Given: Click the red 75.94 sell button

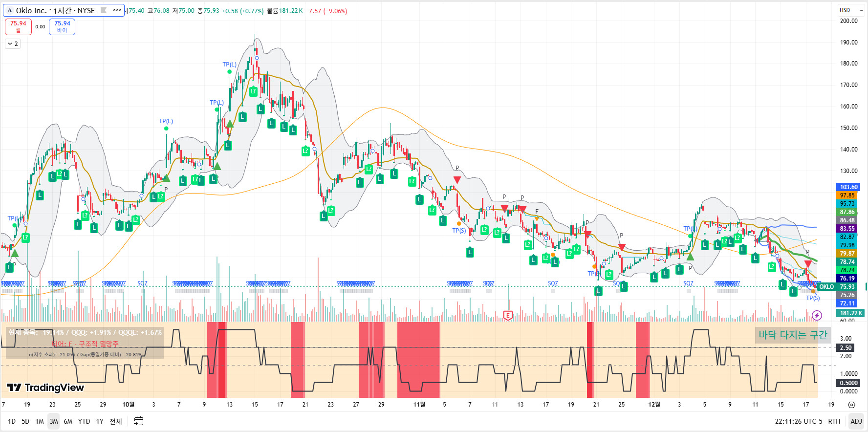Looking at the screenshot, I should [x=18, y=27].
